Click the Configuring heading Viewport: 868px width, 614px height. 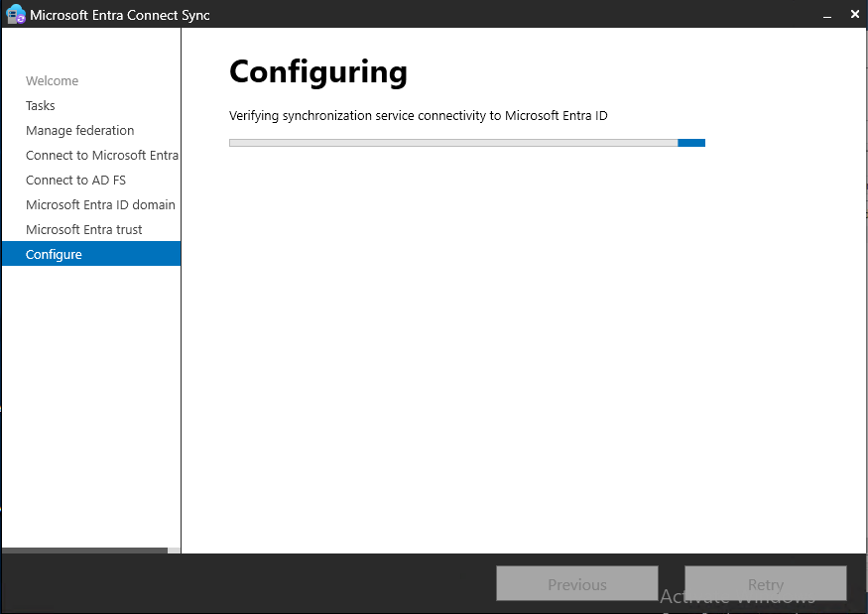[318, 73]
